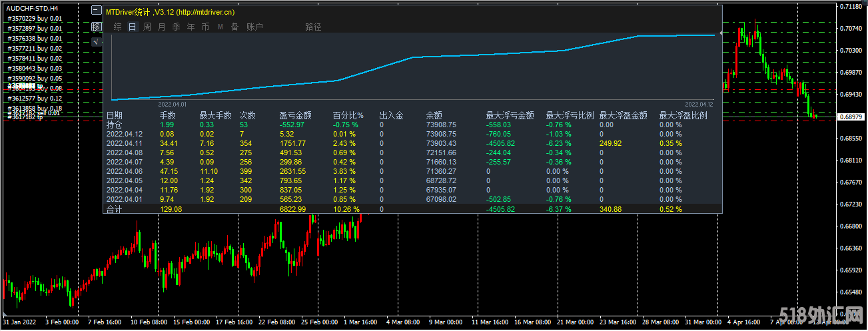Select the 2022.04.06 statistics row
The image size is (868, 331).
125,171
